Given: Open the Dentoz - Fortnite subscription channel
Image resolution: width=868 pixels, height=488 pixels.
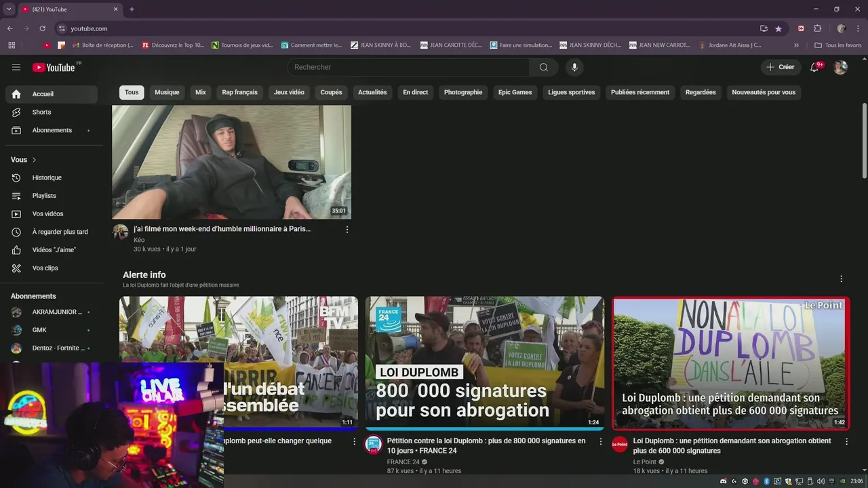Looking at the screenshot, I should pyautogui.click(x=52, y=348).
